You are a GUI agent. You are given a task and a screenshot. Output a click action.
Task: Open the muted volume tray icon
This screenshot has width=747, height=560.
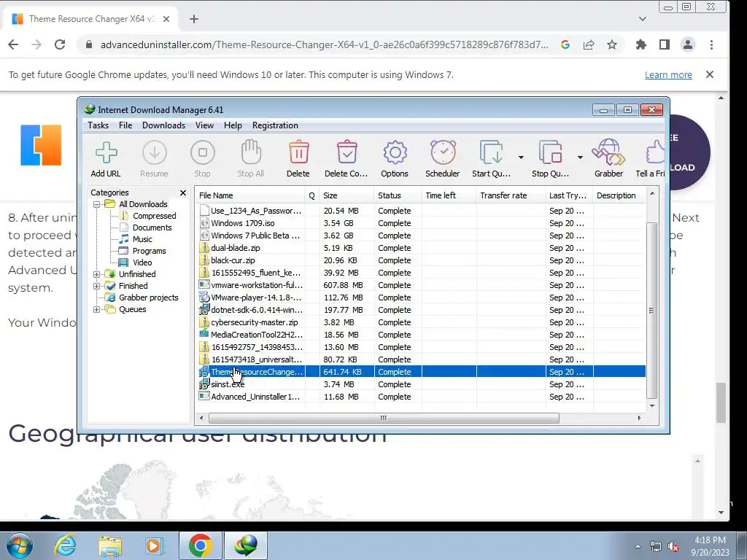pyautogui.click(x=673, y=547)
